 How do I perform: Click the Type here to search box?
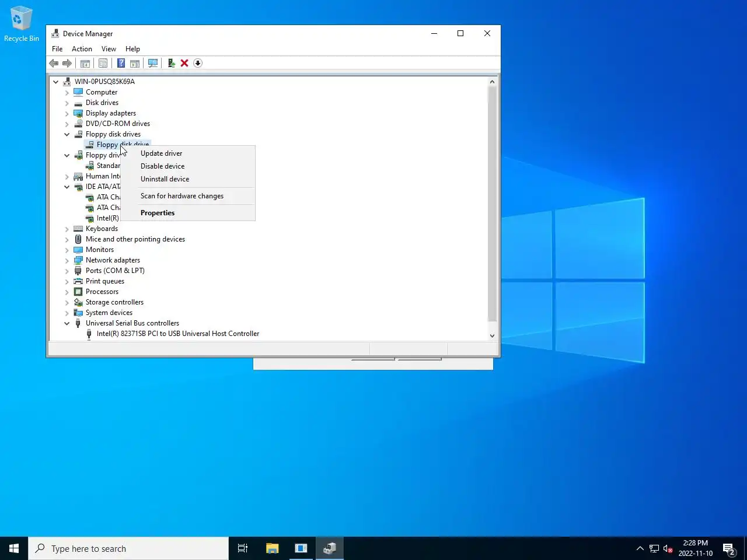pos(128,548)
